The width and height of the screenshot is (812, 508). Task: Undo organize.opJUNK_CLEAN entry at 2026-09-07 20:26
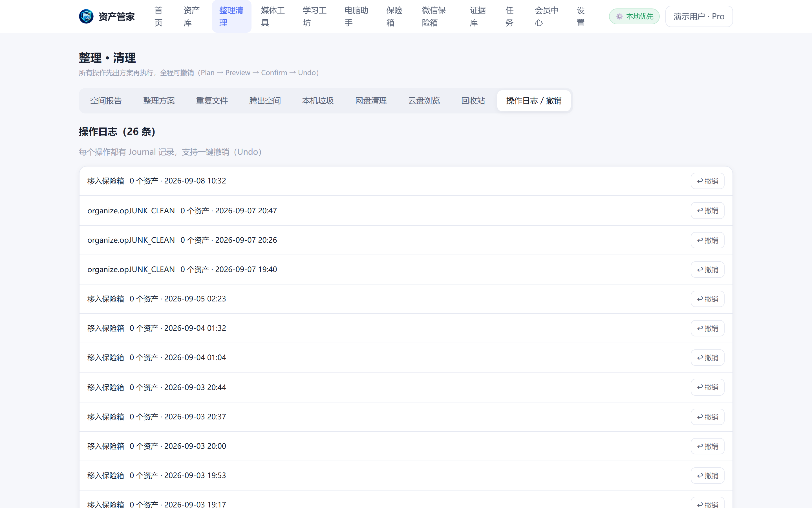click(707, 240)
